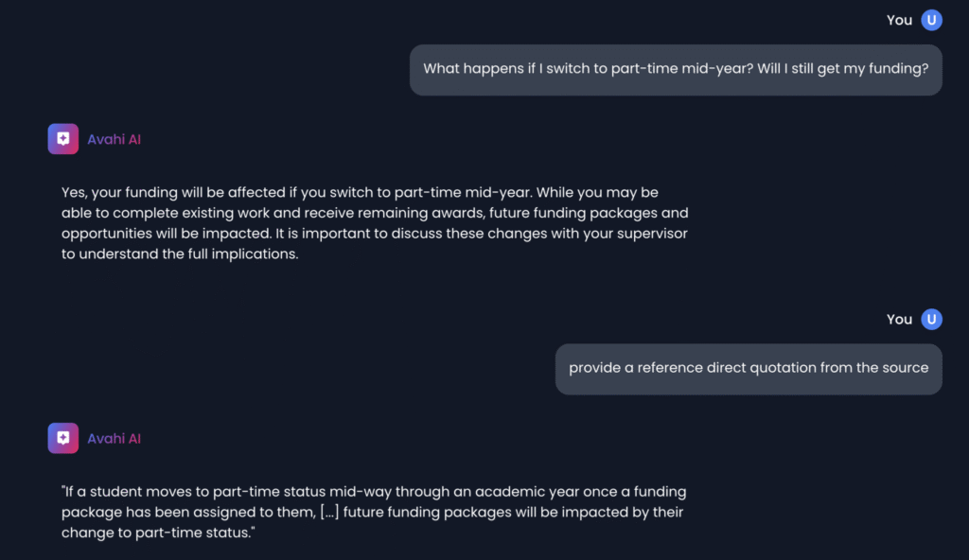Click the user avatar beside the funding question
The height and width of the screenshot is (560, 969).
click(x=931, y=20)
